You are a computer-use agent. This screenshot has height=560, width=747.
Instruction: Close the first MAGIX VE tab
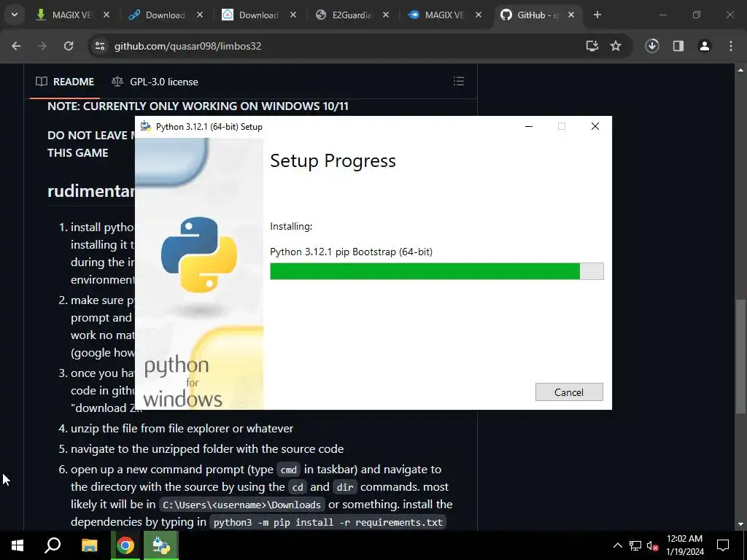click(107, 15)
